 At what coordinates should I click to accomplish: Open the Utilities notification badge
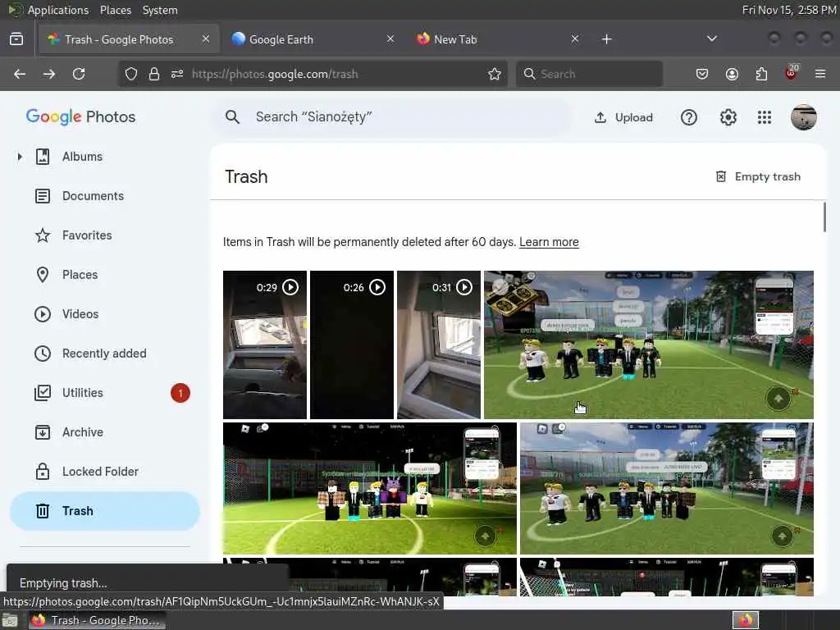pos(180,393)
